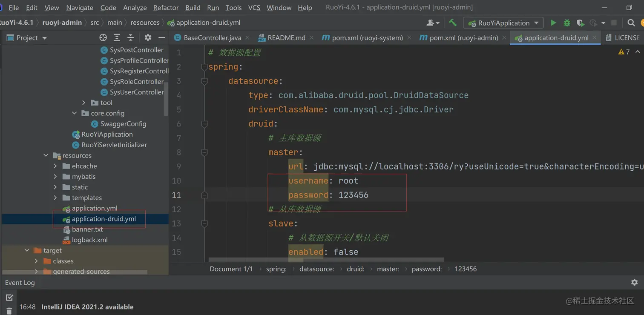Open the Event Log settings gear
This screenshot has height=315, width=644.
[634, 282]
